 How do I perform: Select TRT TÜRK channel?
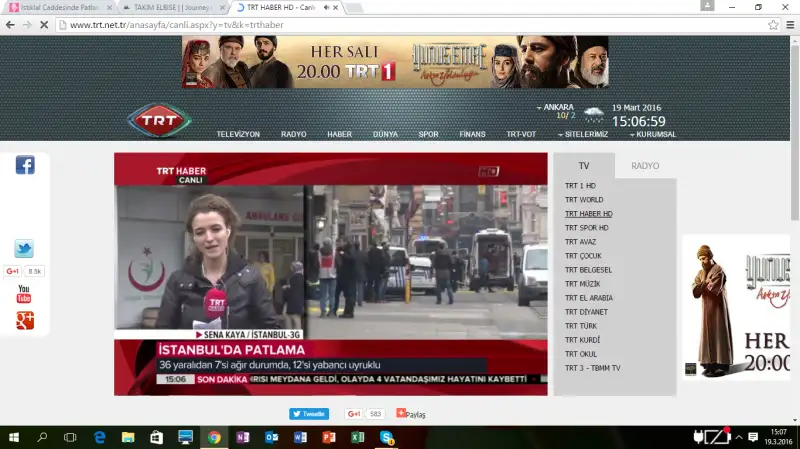pos(581,326)
